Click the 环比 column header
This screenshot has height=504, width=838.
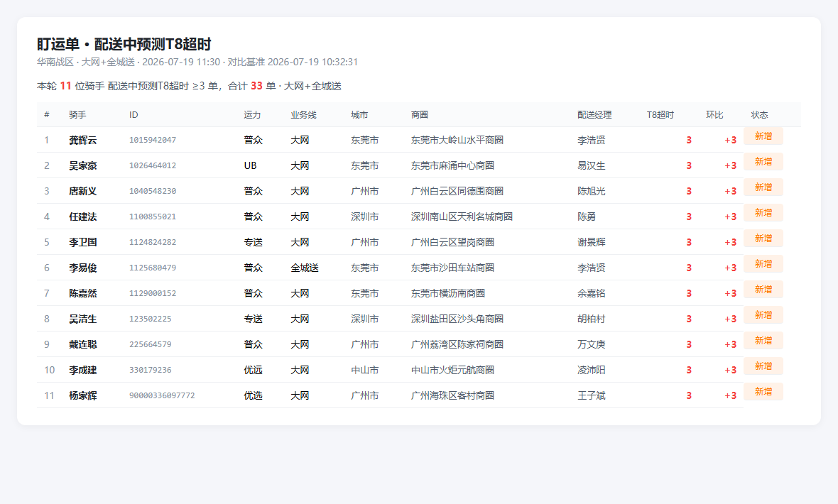click(714, 115)
